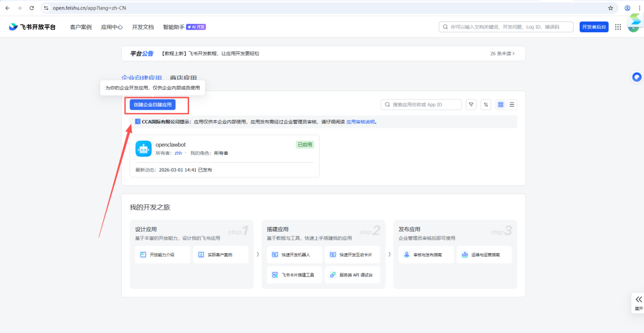Click the CCA company small icon
644x333 pixels.
[138, 122]
